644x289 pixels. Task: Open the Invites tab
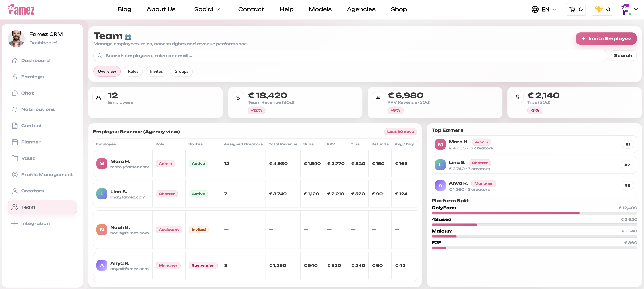(156, 71)
